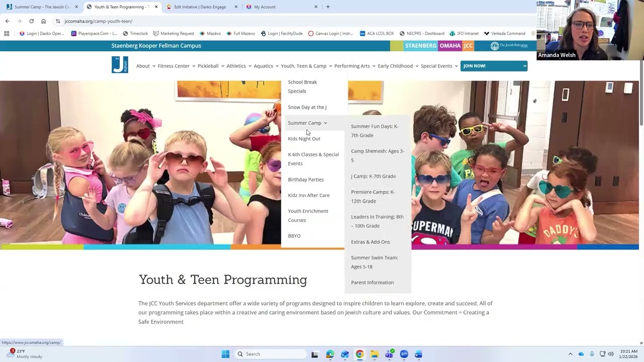
Task: Switch to the My Account tab
Action: tap(282, 7)
